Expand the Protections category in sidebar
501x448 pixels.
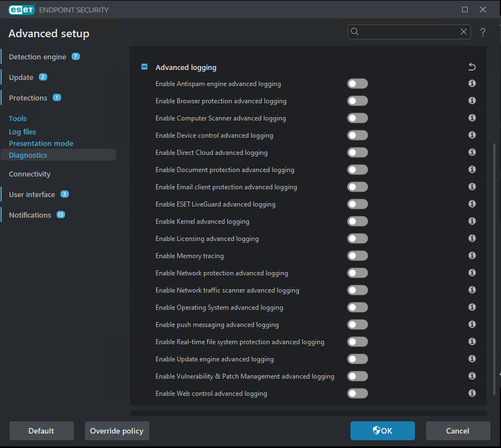coord(28,98)
